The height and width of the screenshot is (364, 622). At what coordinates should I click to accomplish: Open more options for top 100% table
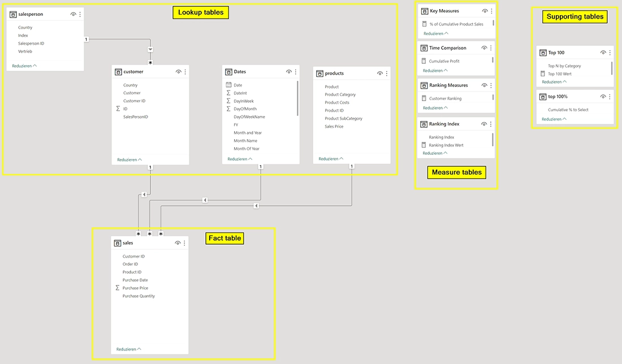610,97
